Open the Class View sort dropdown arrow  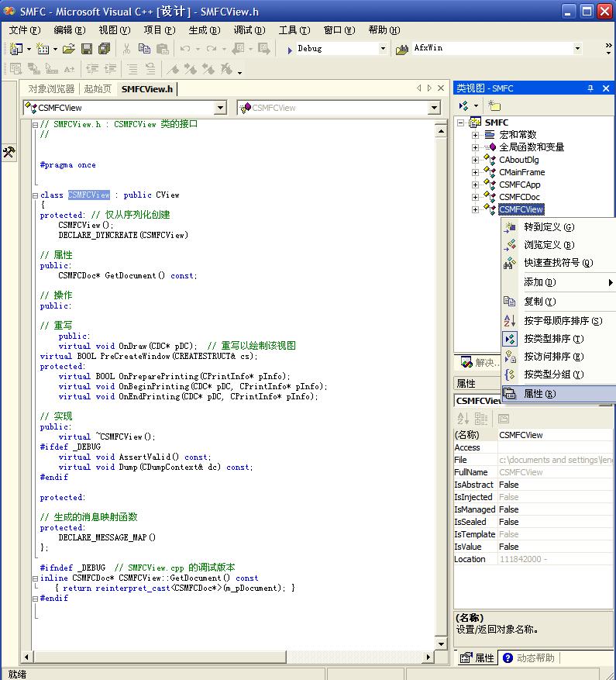[476, 105]
